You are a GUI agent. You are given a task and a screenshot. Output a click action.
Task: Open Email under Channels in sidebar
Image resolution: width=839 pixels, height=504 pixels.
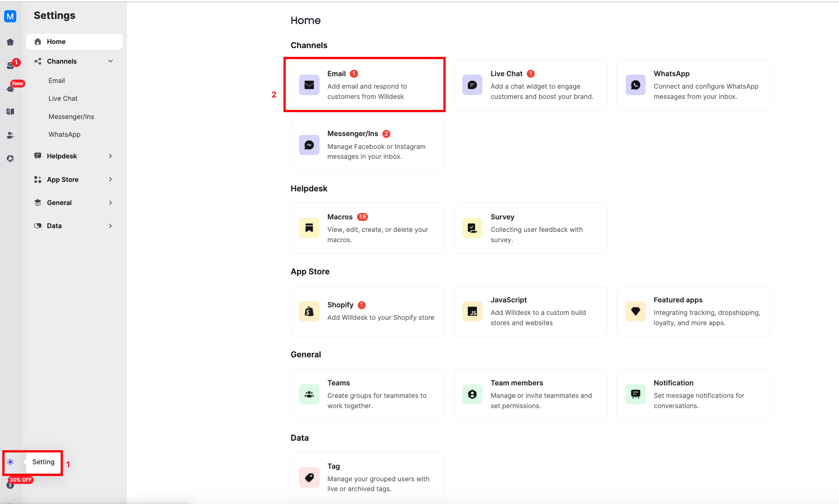[x=56, y=81]
